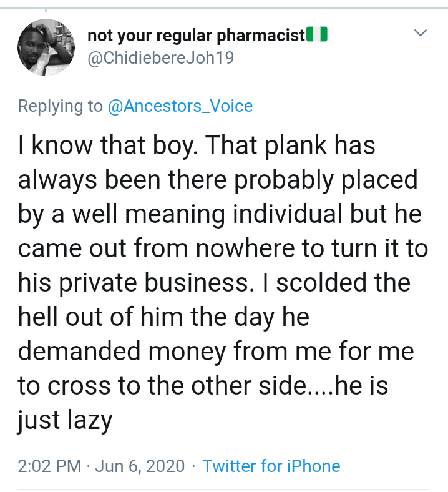Open the 'not your regular pharmacist' profile name
448x492 pixels.
pyautogui.click(x=197, y=36)
